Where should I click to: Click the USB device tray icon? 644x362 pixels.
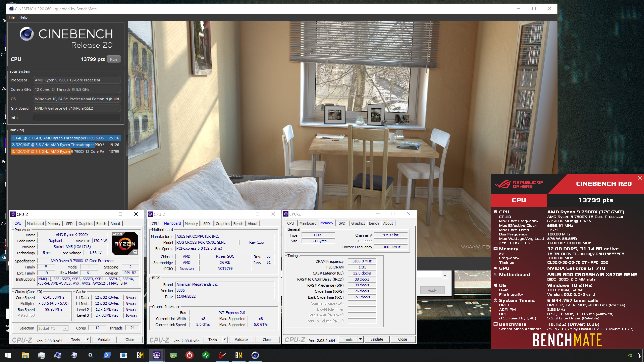638,355
